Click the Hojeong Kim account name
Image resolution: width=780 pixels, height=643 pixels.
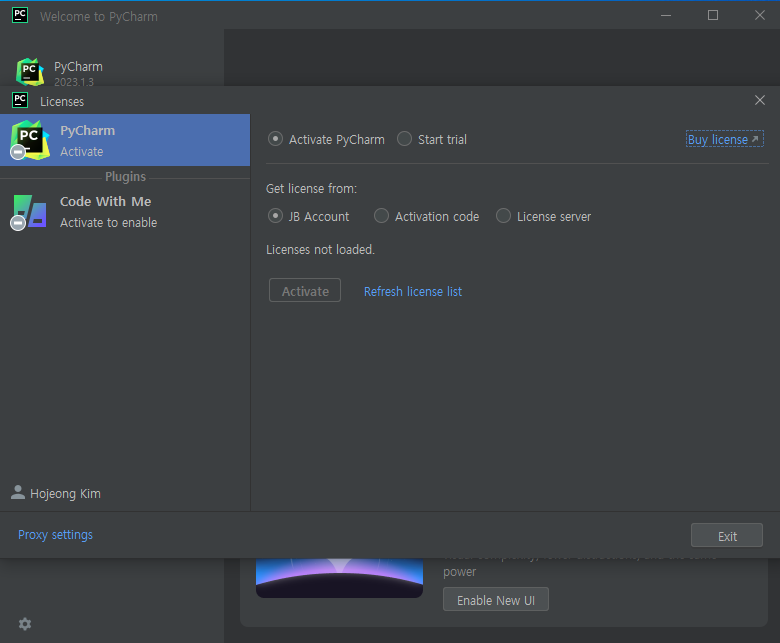[x=65, y=494]
